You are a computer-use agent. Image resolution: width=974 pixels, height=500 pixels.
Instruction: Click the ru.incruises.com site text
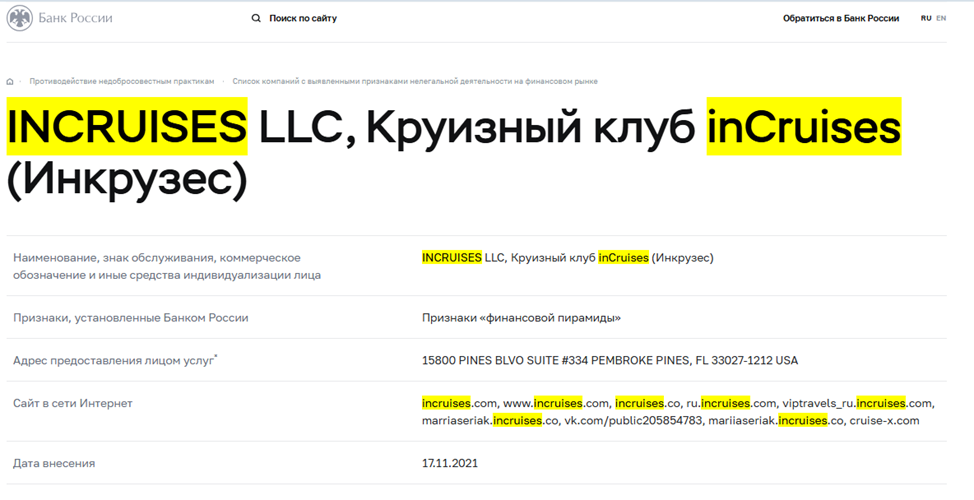click(x=731, y=403)
